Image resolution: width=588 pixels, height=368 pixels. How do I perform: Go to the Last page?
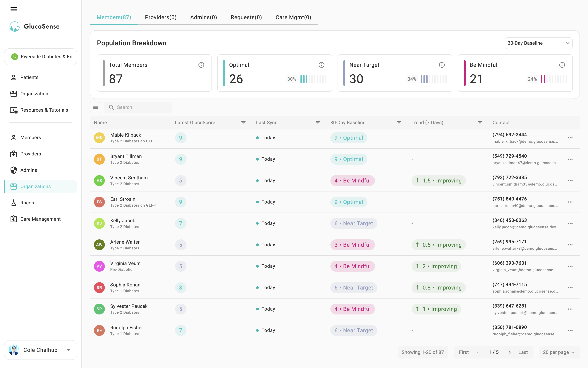pos(523,352)
